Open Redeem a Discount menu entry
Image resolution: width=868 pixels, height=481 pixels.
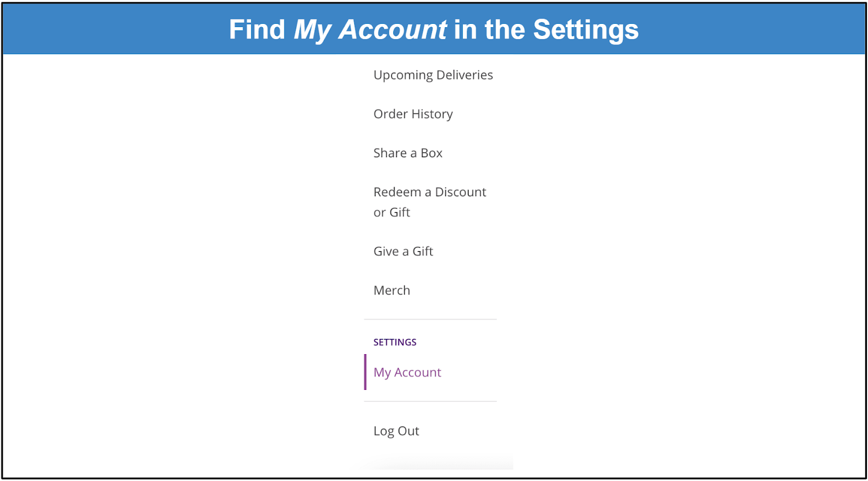(430, 192)
